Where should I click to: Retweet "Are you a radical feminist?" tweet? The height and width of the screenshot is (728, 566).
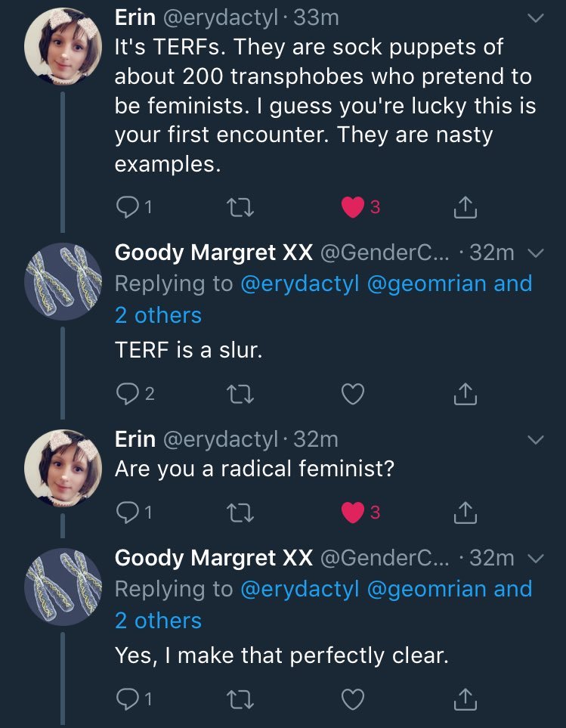click(x=241, y=513)
